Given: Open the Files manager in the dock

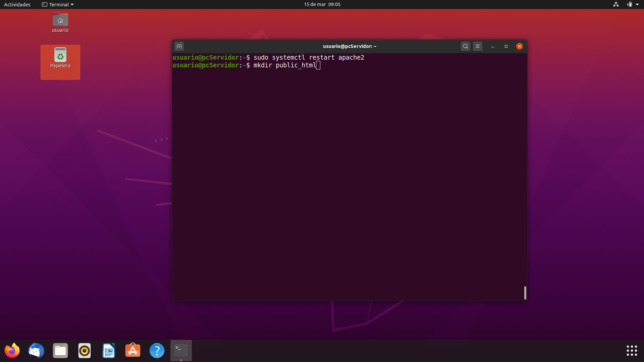Looking at the screenshot, I should 60,351.
